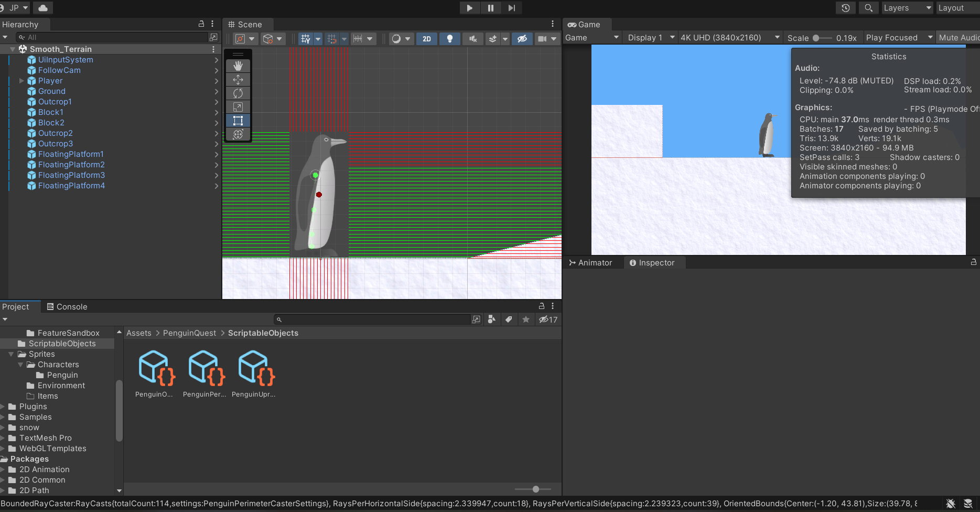Select the Hand tool in Scene overlay
This screenshot has width=980, height=512.
click(238, 66)
